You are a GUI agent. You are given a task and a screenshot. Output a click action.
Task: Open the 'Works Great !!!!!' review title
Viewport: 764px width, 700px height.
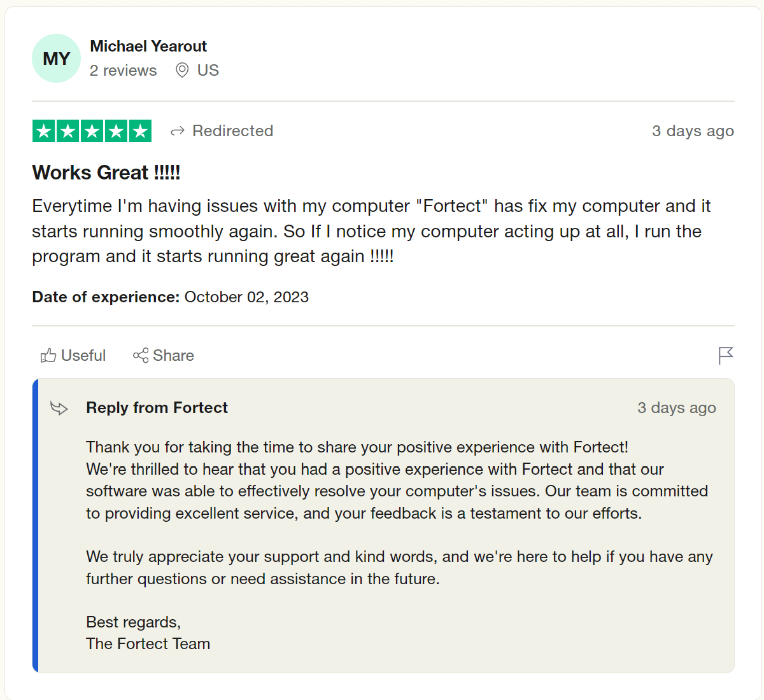[106, 172]
